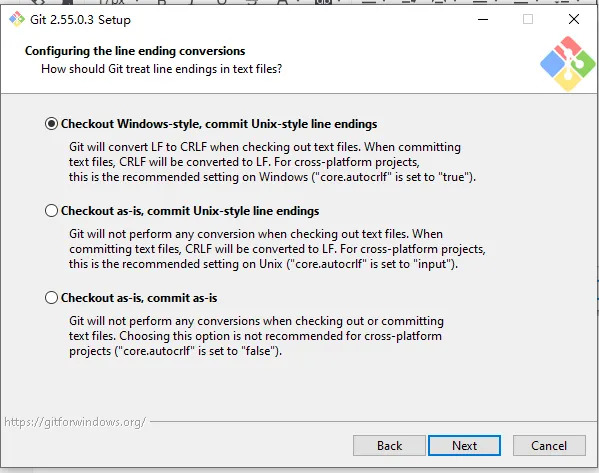599x473 pixels.
Task: Click the 'Checkout as-is, commit as-is' label text
Action: click(139, 298)
